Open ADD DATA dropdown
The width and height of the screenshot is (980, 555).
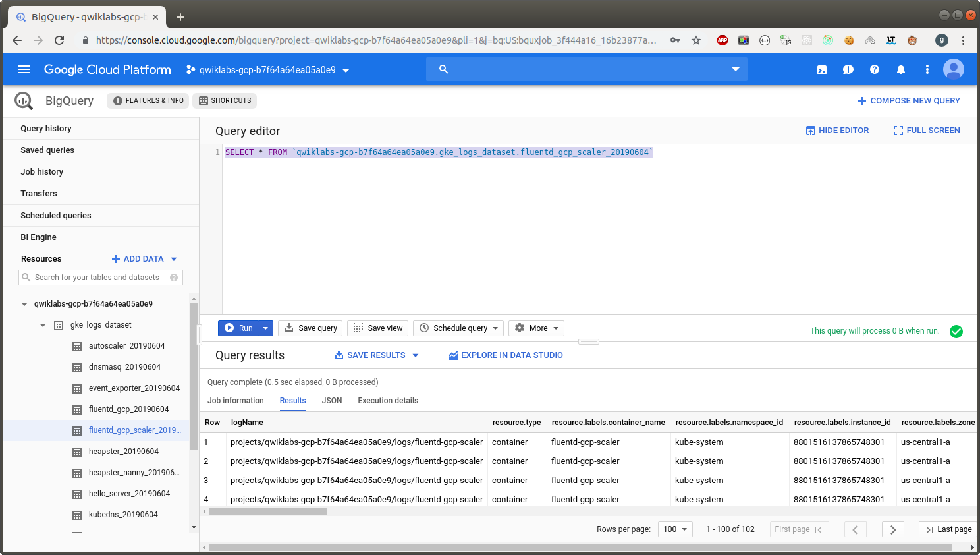coord(144,259)
